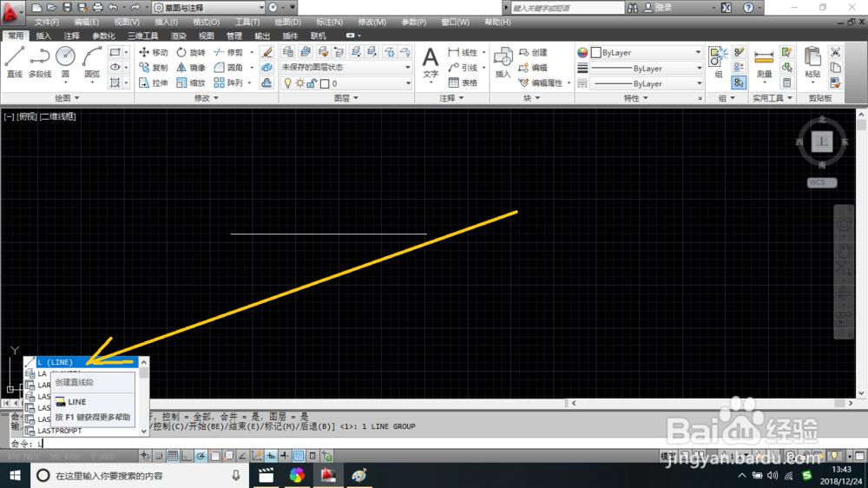Toggle the layer freeze sun icon
This screenshot has width=868, height=488.
tap(299, 83)
